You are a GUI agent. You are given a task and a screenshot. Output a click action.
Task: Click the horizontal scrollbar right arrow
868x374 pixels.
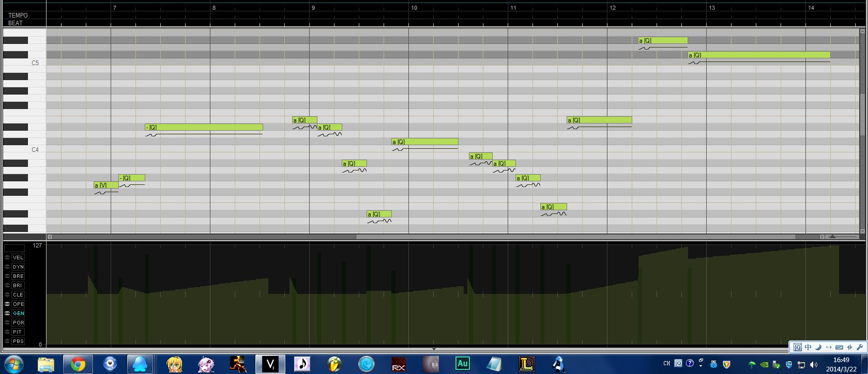click(822, 237)
